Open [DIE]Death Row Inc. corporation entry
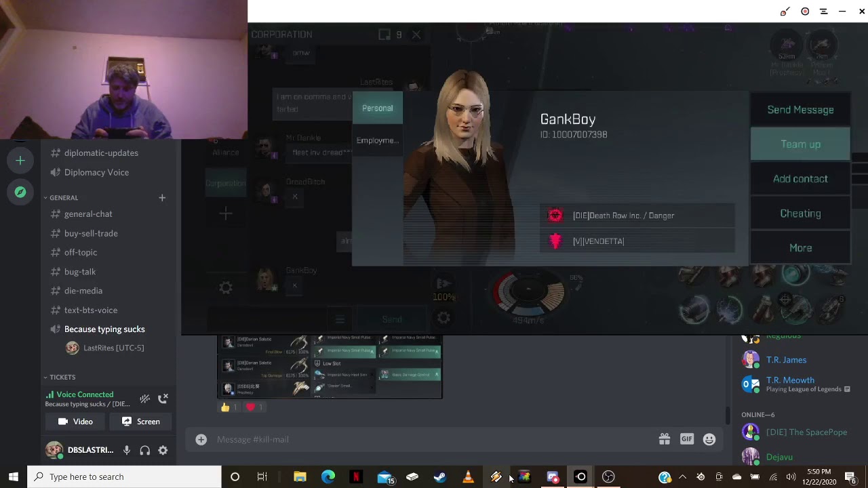 637,216
